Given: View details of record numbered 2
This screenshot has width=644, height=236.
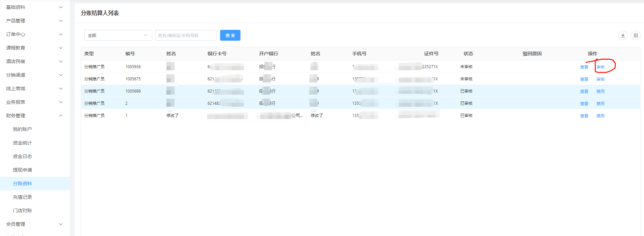Looking at the screenshot, I should [x=584, y=104].
